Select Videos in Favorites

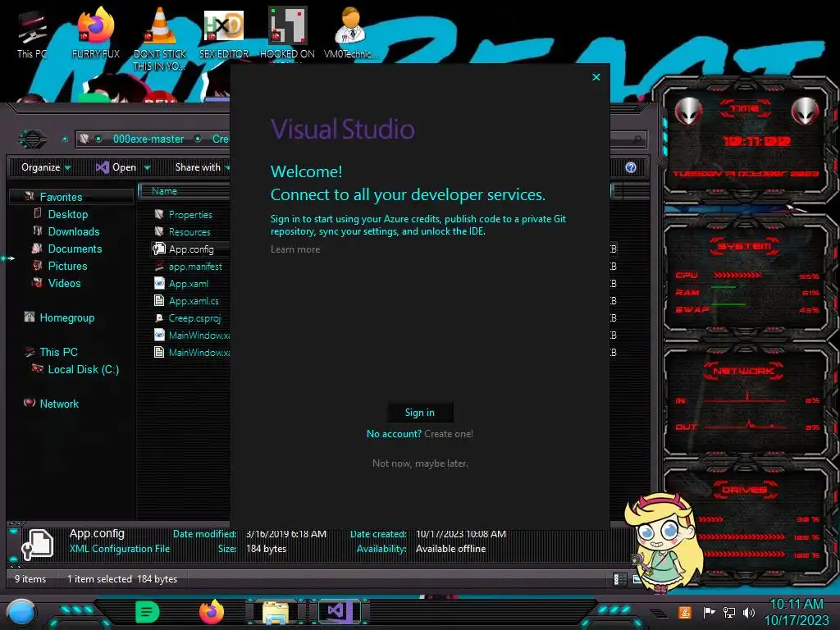coord(64,283)
